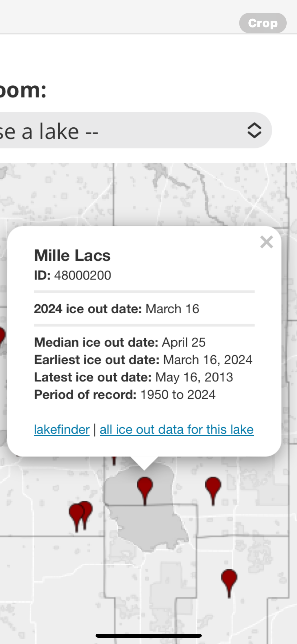The image size is (297, 644).
Task: Open all ice out data for this lake
Action: pos(177,429)
